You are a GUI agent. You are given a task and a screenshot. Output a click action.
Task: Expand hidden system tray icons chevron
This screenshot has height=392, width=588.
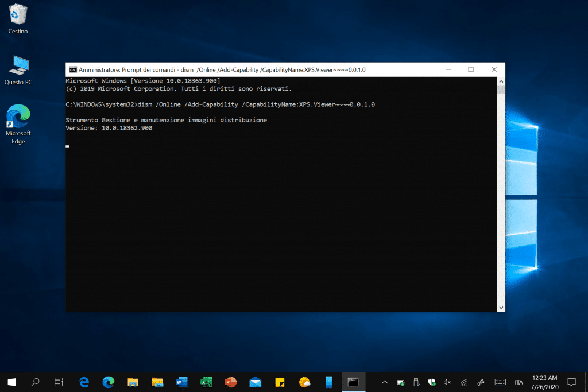[x=385, y=382]
